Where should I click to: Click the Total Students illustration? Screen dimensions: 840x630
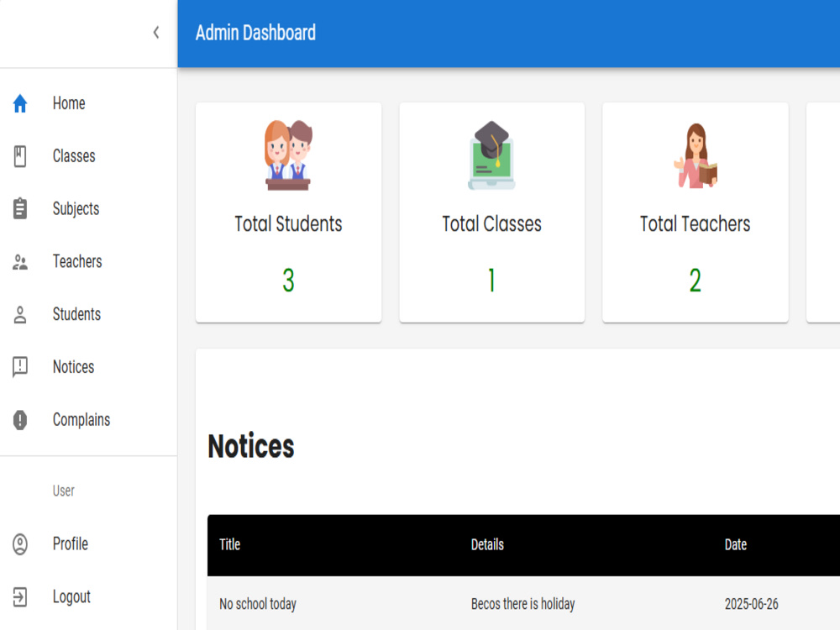point(288,155)
